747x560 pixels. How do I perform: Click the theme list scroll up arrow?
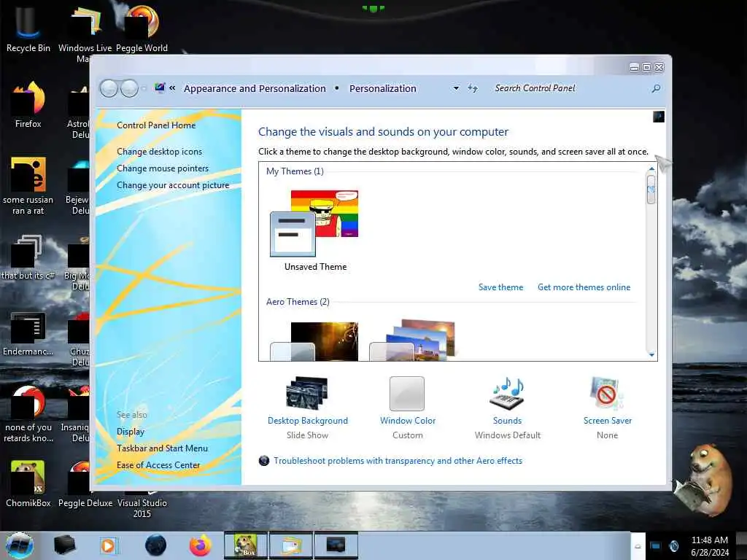click(x=651, y=168)
